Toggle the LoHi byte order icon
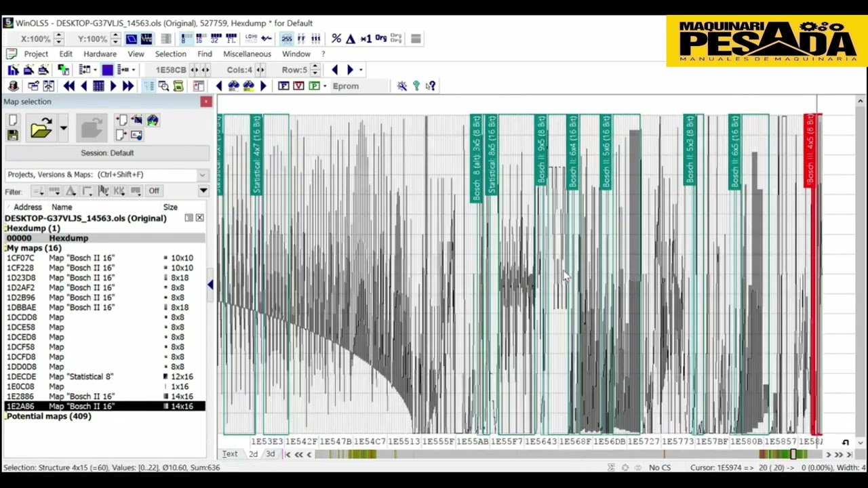Viewport: 868px width, 488px height. coord(250,39)
